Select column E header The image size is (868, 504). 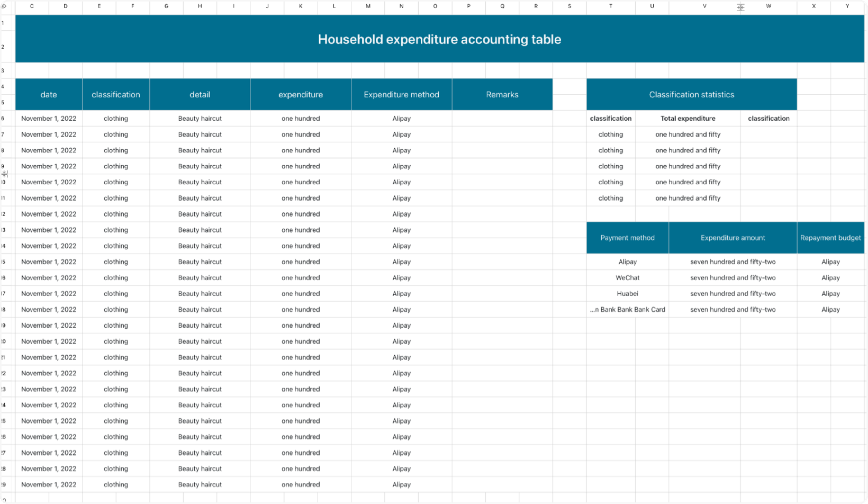99,6
